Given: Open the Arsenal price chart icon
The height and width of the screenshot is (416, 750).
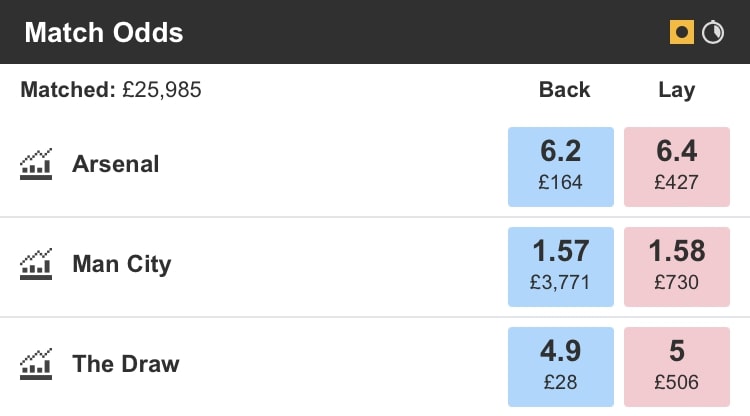Looking at the screenshot, I should coord(36,164).
